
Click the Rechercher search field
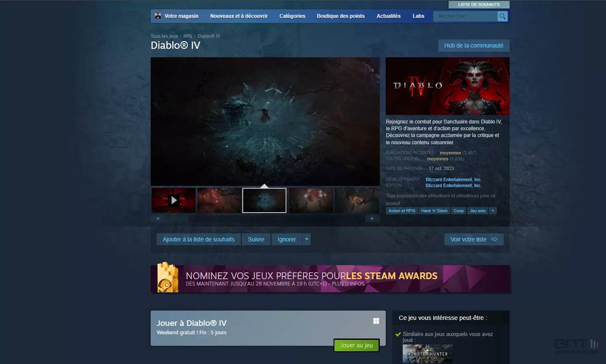click(x=466, y=16)
